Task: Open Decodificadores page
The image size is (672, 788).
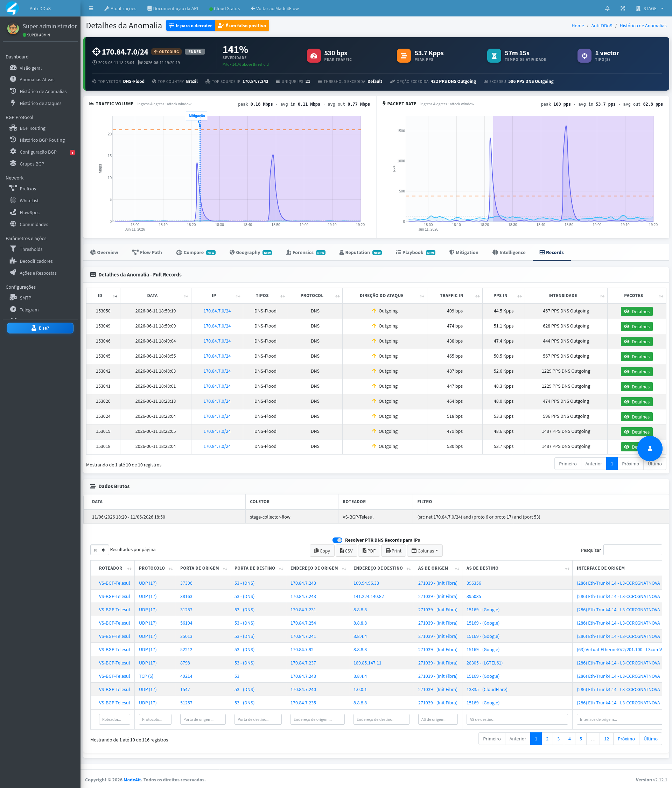Action: point(36,261)
